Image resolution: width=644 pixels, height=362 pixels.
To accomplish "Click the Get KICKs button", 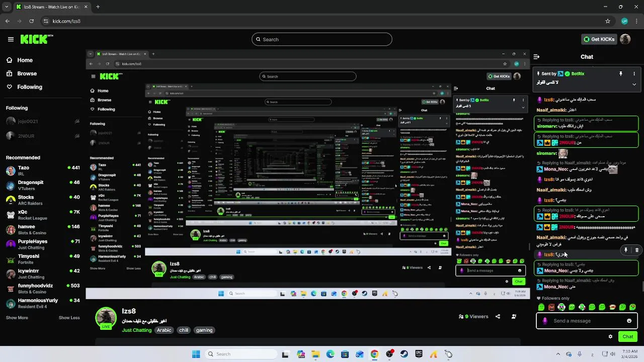I will (599, 39).
